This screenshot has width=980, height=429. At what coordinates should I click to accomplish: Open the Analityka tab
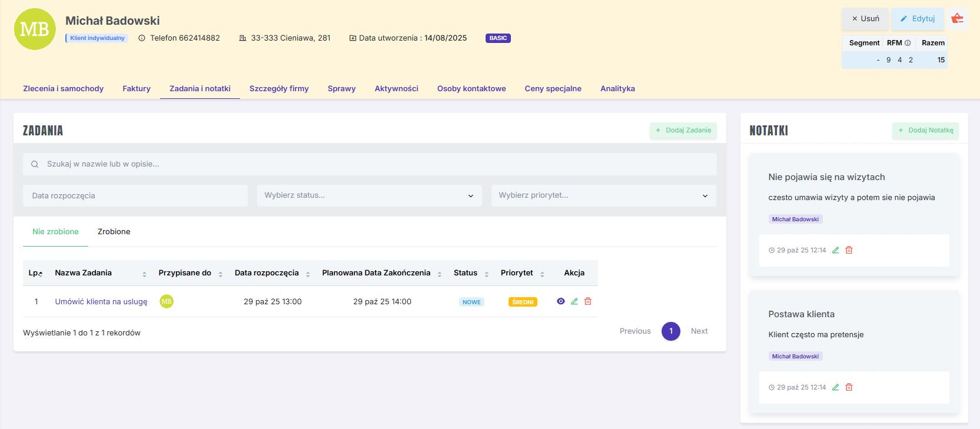point(617,89)
